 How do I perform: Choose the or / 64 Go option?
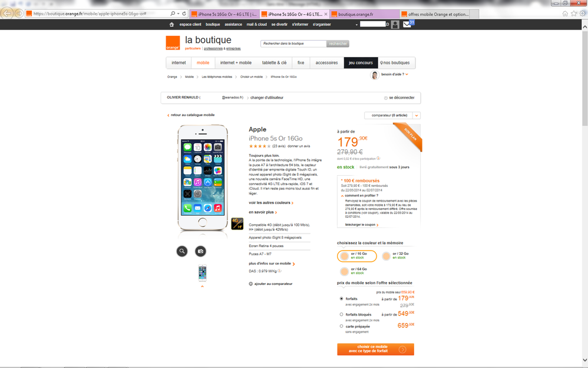click(354, 271)
